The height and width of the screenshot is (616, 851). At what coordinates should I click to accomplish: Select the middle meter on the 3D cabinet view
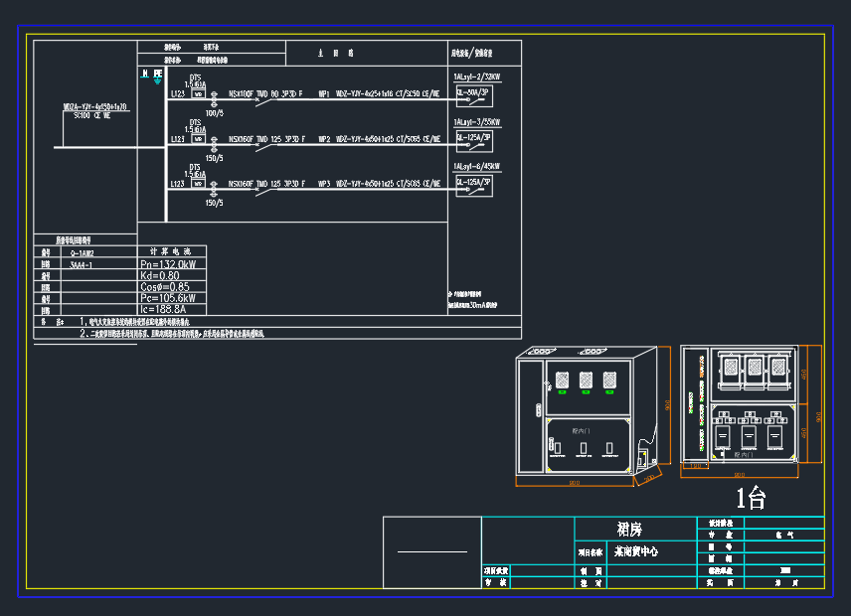point(586,380)
